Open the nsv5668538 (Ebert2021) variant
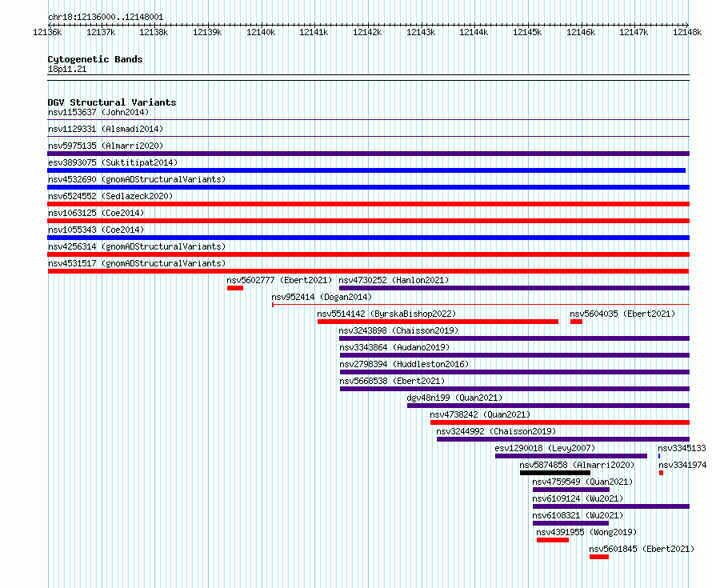712x588 pixels. (392, 381)
